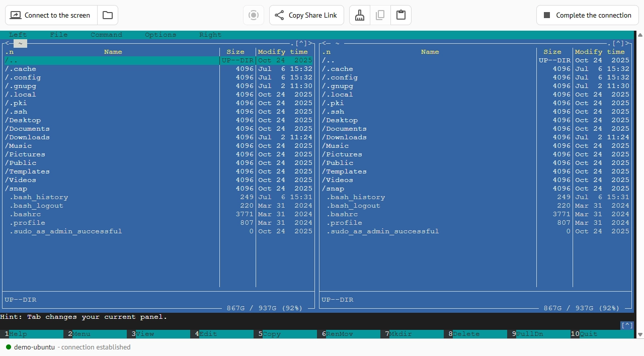Sort left panel by Size column
The image size is (644, 356).
pyautogui.click(x=235, y=52)
